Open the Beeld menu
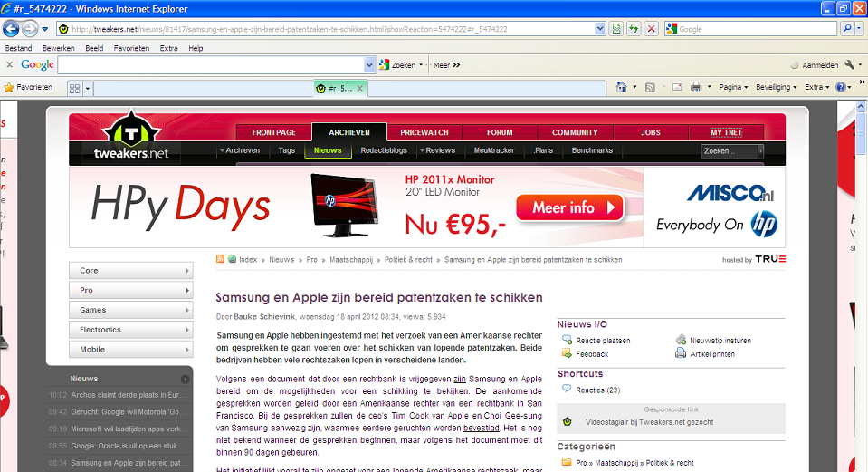Screen dimensions: 868x472 (94, 48)
